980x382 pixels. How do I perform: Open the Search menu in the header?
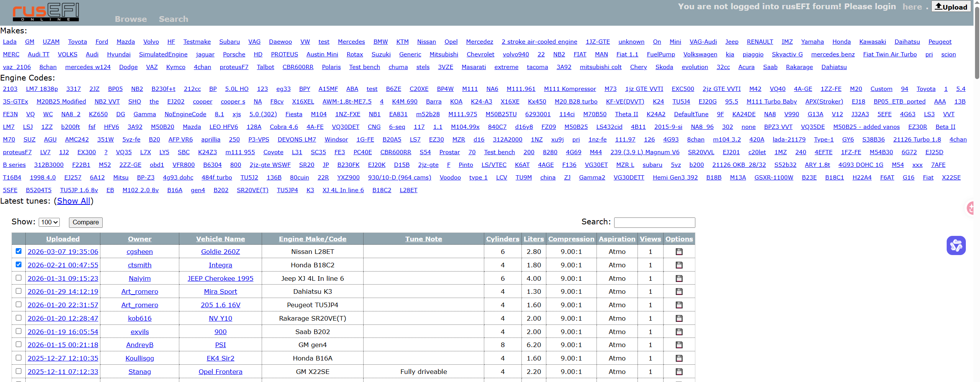(x=174, y=19)
